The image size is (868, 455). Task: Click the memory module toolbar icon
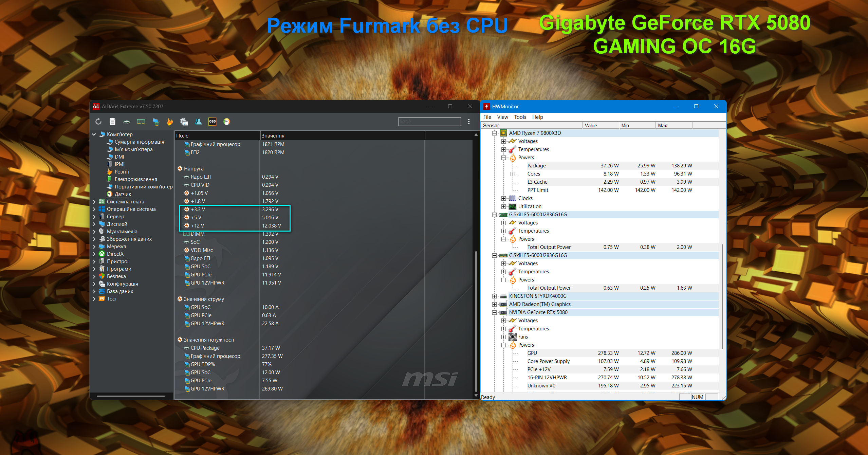click(141, 122)
